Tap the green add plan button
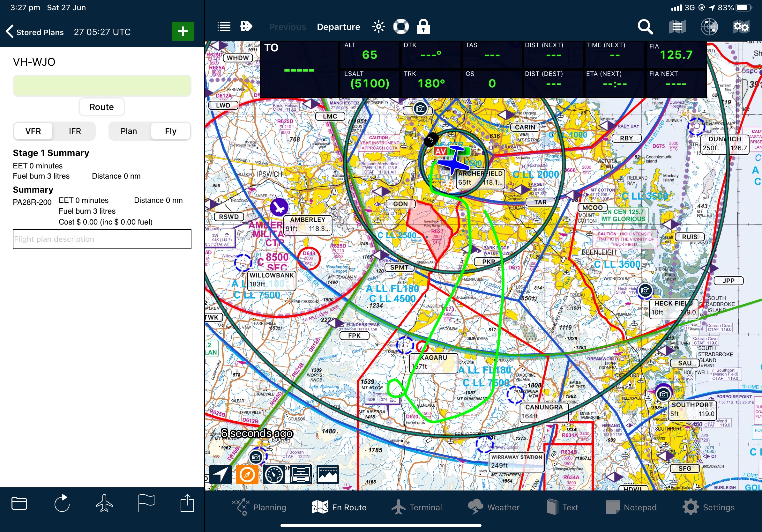 (183, 32)
